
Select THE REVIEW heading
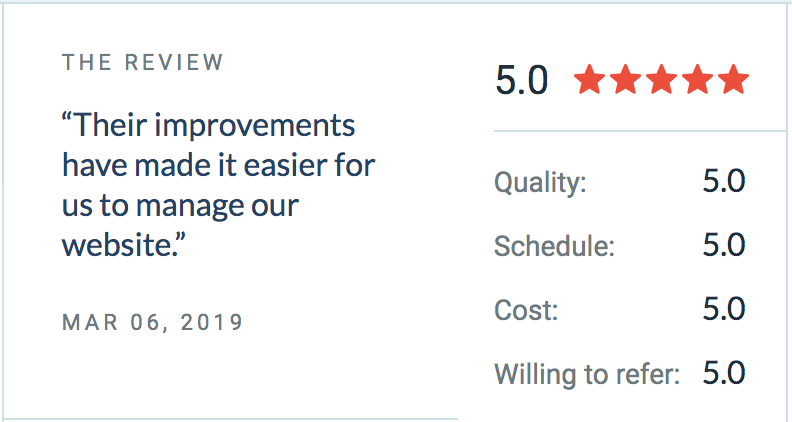(x=142, y=62)
